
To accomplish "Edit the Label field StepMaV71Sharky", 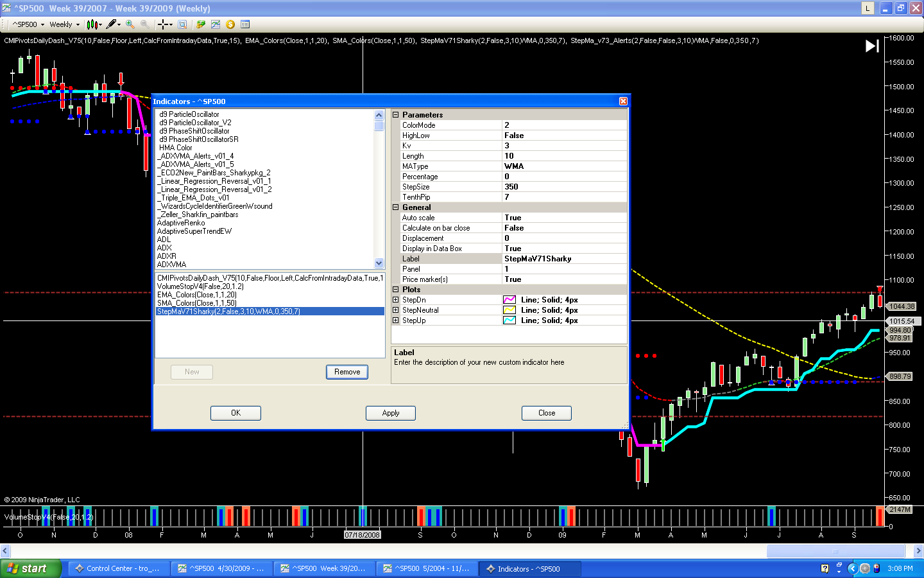I will point(564,259).
